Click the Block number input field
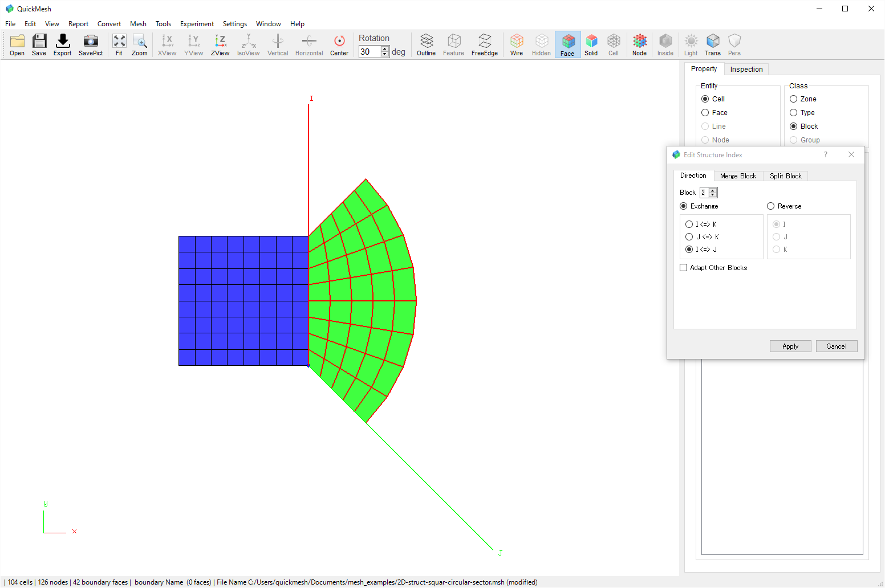Viewport: 885px width, 588px height. (x=704, y=193)
